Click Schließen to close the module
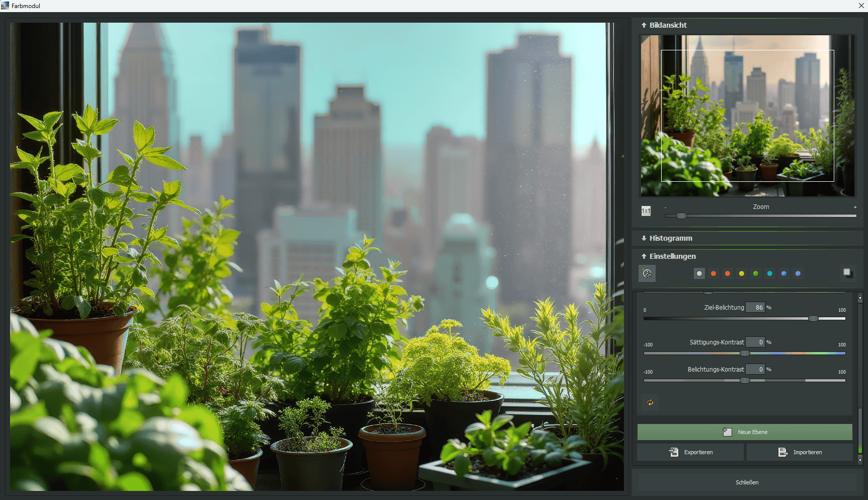The image size is (868, 500). point(747,482)
